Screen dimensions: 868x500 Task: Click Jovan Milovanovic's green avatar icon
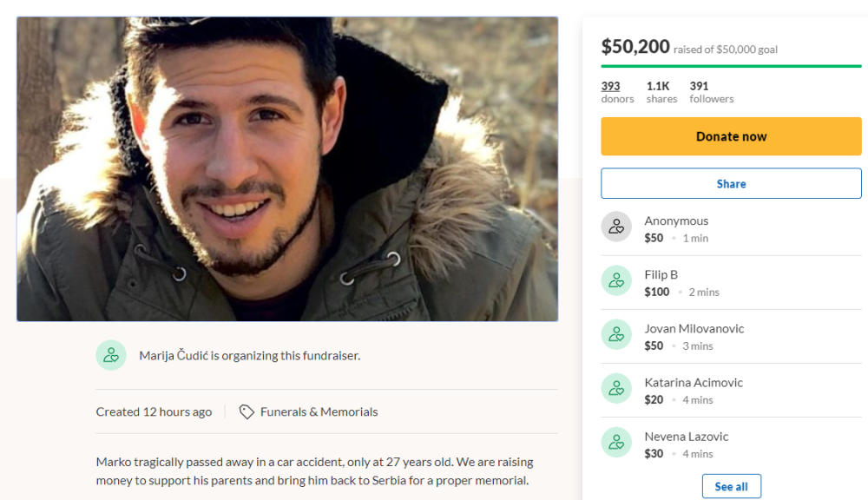pyautogui.click(x=616, y=334)
